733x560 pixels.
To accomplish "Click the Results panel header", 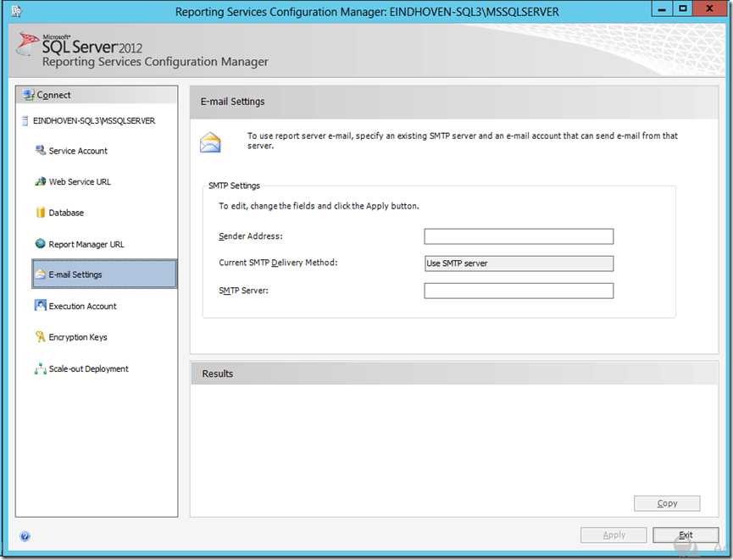I will click(454, 374).
